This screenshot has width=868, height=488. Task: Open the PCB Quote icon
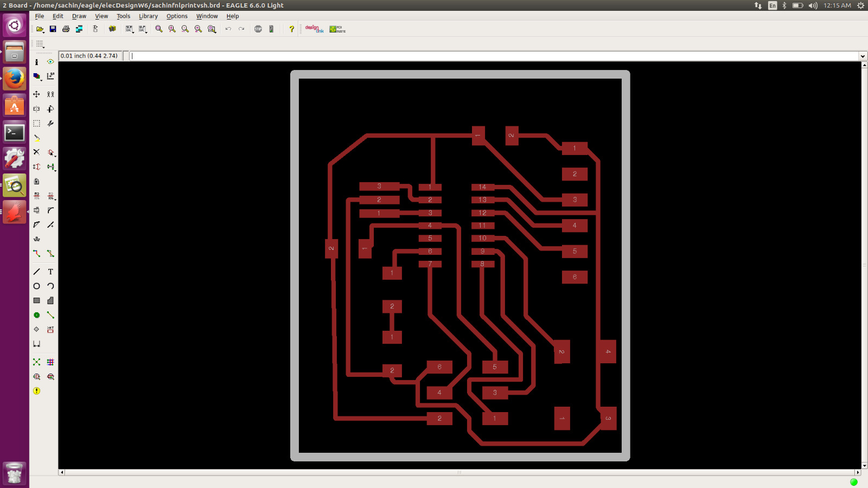tap(337, 29)
